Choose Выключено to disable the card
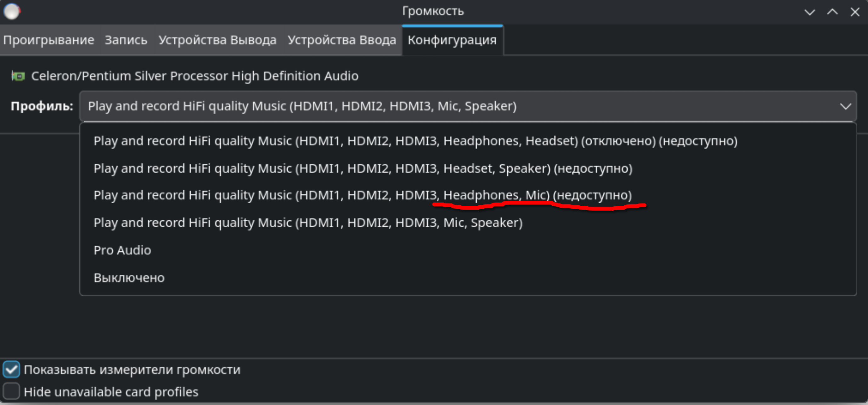 (129, 278)
